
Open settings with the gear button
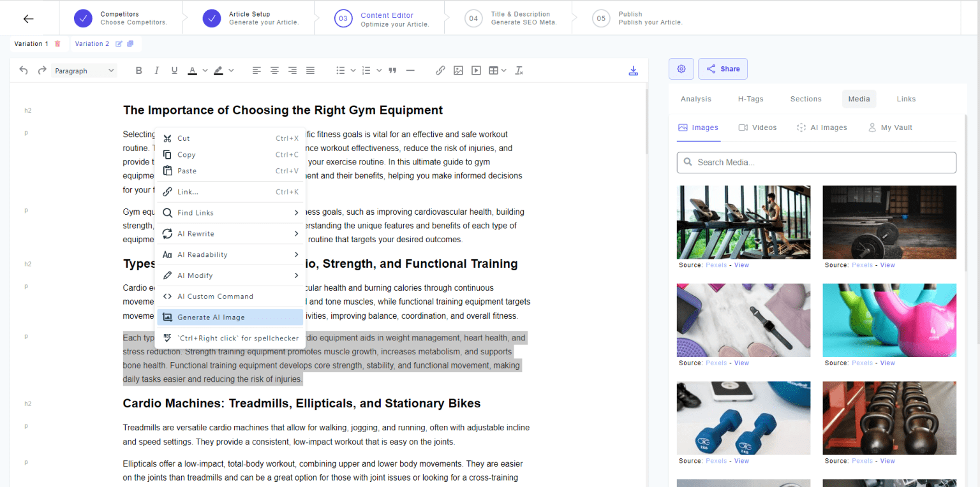point(681,69)
